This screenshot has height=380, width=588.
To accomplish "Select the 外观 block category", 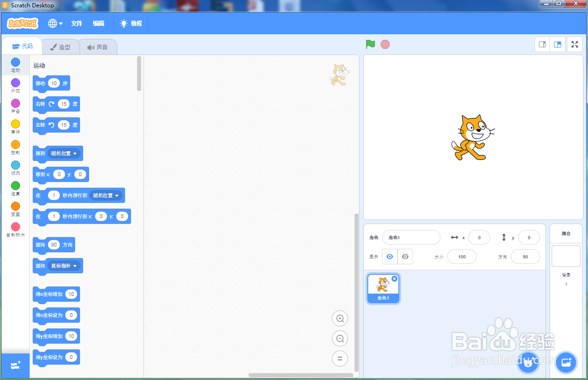I will click(x=16, y=86).
